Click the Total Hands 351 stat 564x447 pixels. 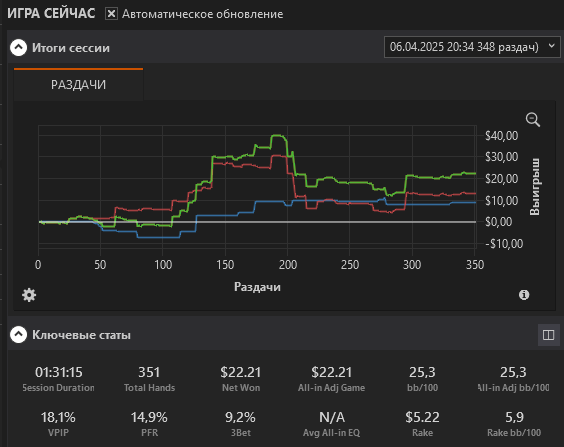pyautogui.click(x=149, y=378)
